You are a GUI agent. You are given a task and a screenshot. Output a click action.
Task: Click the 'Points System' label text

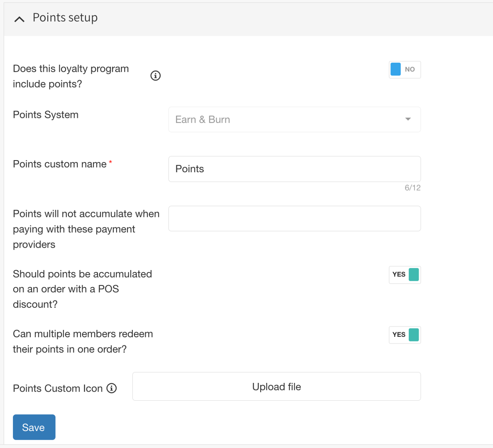point(46,115)
